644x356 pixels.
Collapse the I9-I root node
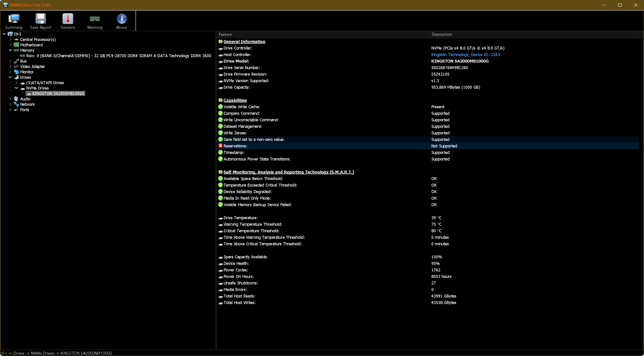[x=4, y=34]
